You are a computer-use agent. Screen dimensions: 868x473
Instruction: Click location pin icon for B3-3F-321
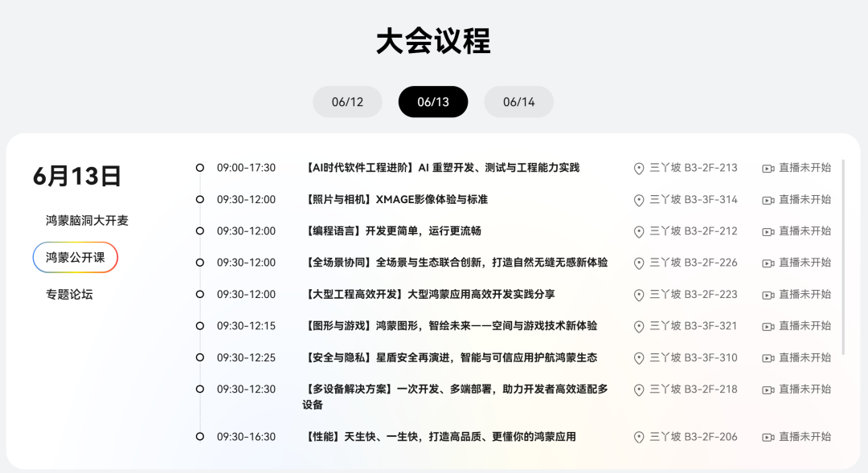[x=639, y=327]
